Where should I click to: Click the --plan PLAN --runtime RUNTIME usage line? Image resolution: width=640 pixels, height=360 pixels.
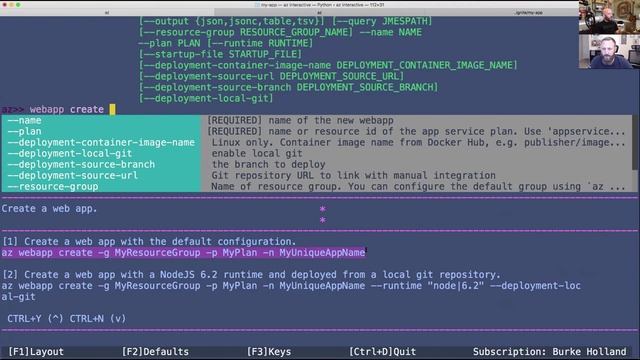[x=225, y=43]
